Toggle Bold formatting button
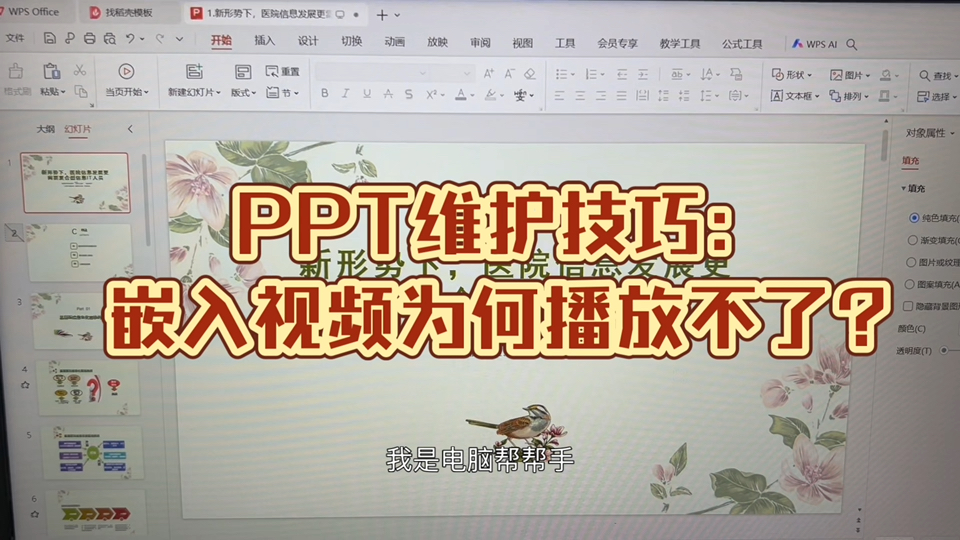Viewport: 960px width, 540px height. pos(324,94)
